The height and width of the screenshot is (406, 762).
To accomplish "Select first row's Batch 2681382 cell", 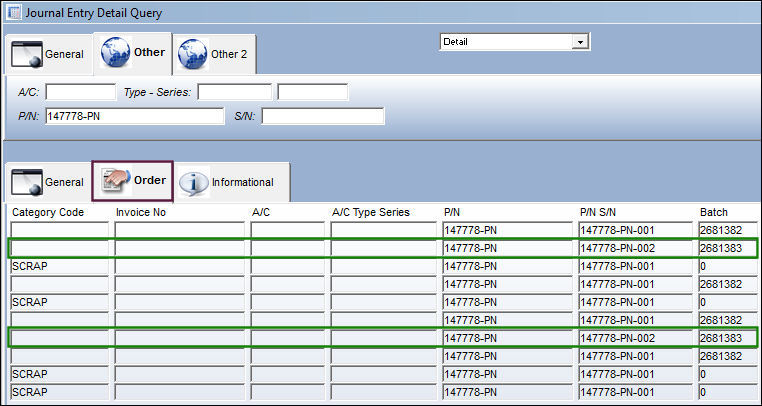I will [727, 230].
